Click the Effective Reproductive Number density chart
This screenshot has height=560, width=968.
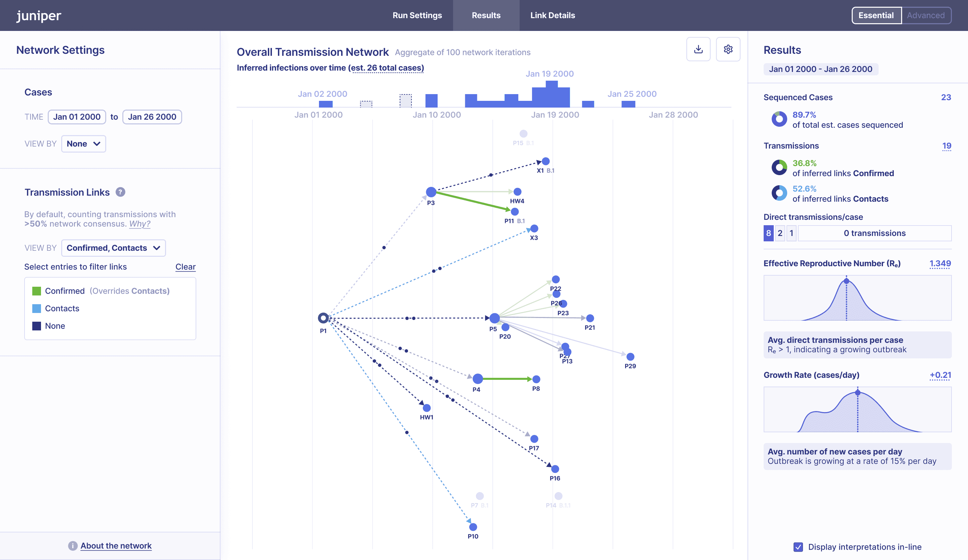pyautogui.click(x=857, y=298)
